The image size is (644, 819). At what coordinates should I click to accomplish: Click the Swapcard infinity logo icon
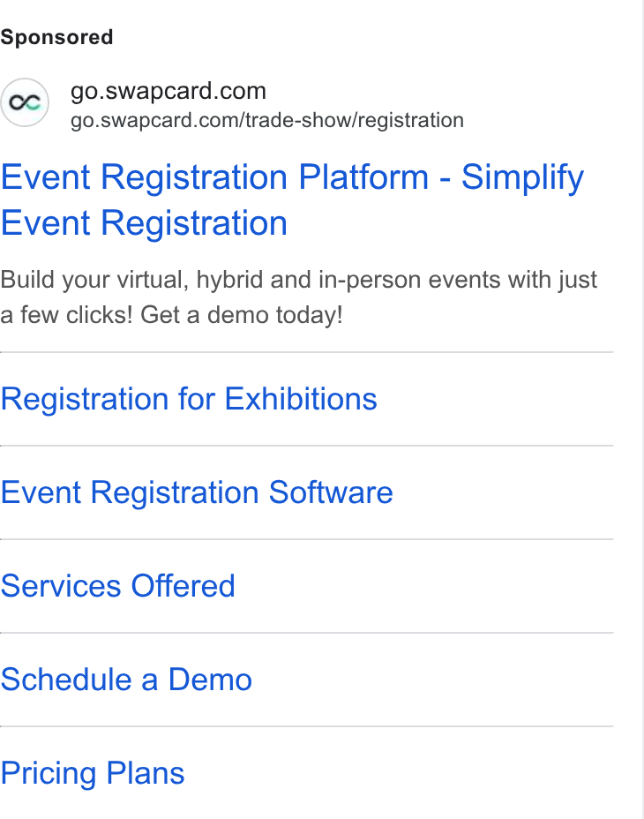click(x=25, y=102)
